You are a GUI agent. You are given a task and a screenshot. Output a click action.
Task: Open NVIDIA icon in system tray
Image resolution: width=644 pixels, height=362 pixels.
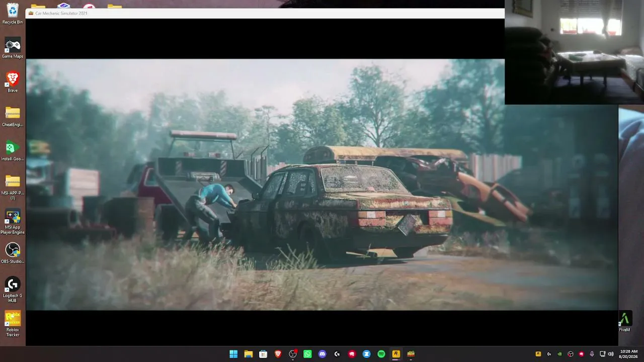tap(559, 354)
